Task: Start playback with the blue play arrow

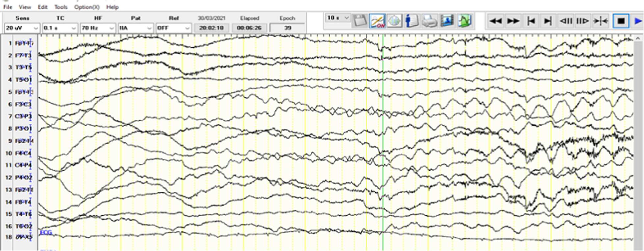Action: click(638, 21)
